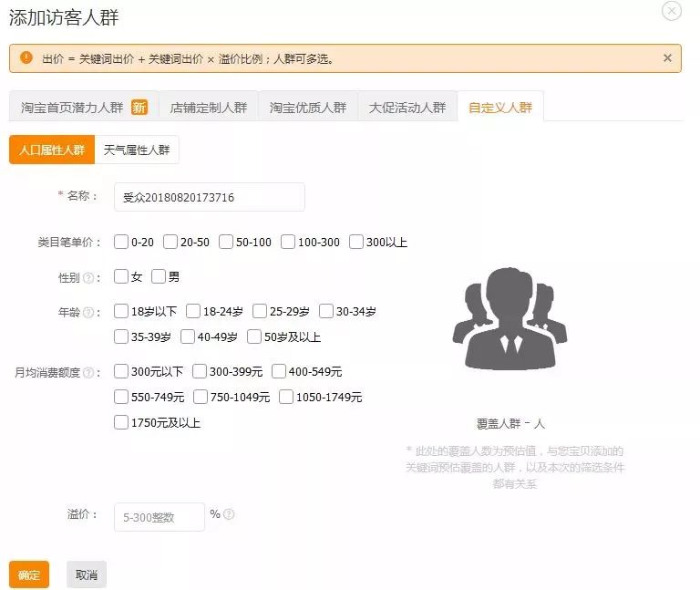Check the 0-20 price checkbox
Screen dimensions: 700x590
pyautogui.click(x=121, y=242)
